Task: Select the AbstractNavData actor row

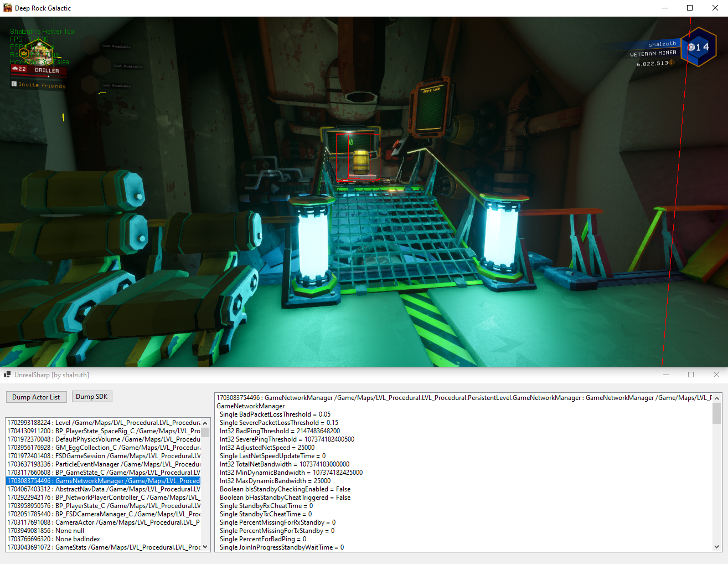Action: click(x=103, y=489)
